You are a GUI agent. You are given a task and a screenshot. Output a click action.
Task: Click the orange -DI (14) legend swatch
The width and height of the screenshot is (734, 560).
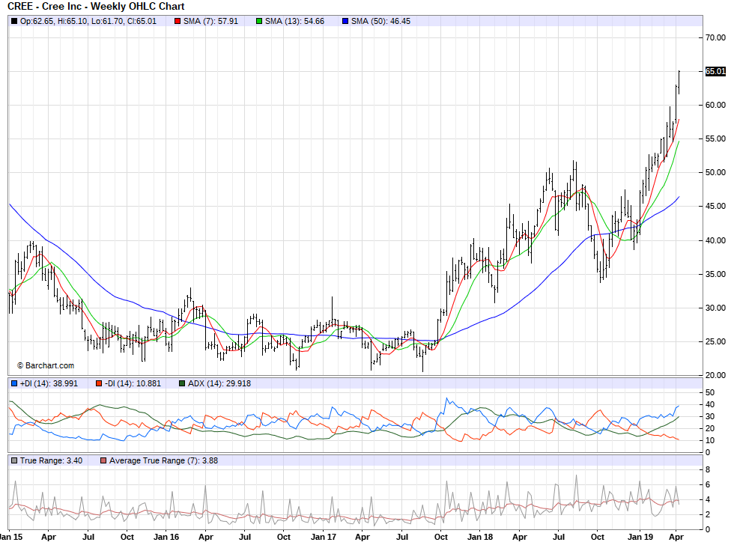click(x=99, y=383)
